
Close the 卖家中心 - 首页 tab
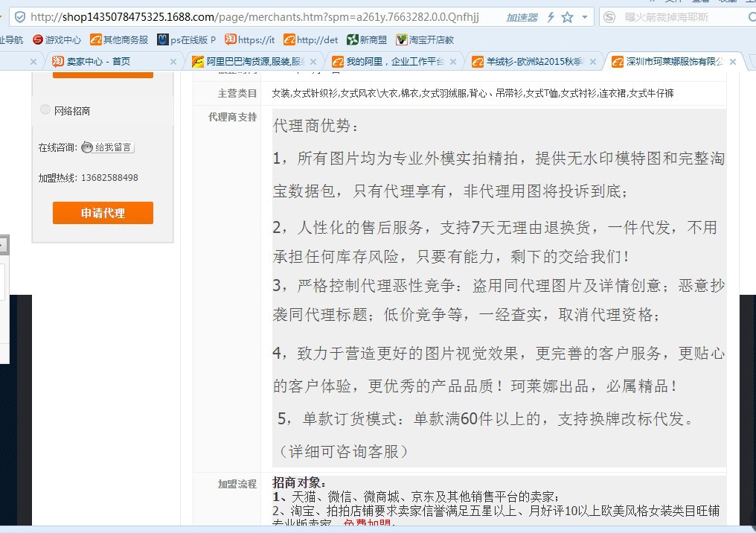pos(173,62)
